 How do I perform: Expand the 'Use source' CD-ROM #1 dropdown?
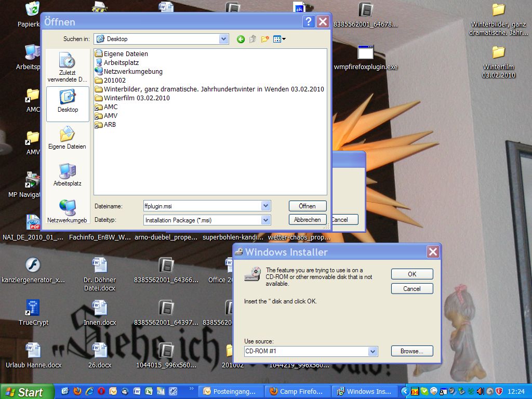coord(373,351)
